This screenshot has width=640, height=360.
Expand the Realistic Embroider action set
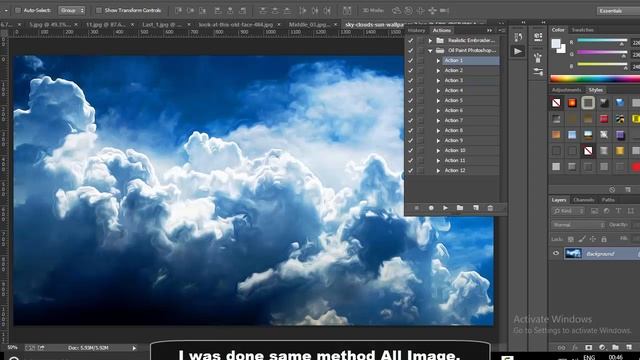[430, 40]
